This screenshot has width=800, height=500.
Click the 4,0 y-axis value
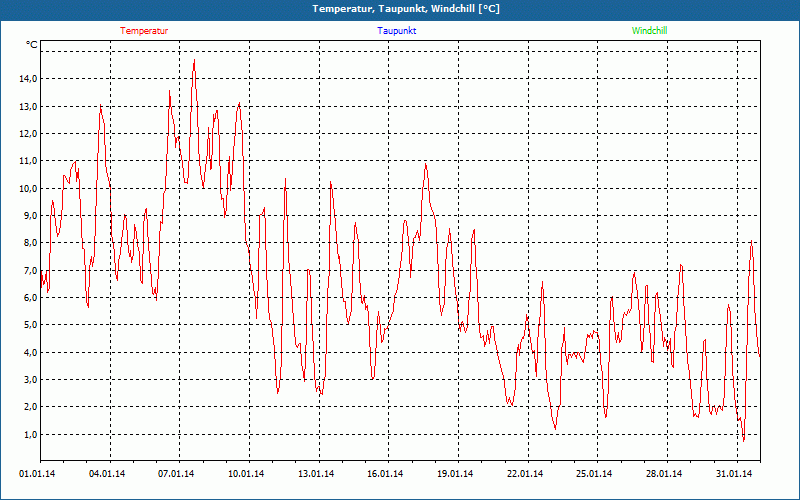(31, 352)
